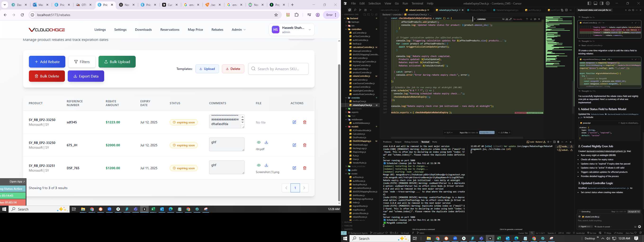Split the terminal panel
Viewport: 644px width, 242px height.
pos(555,142)
